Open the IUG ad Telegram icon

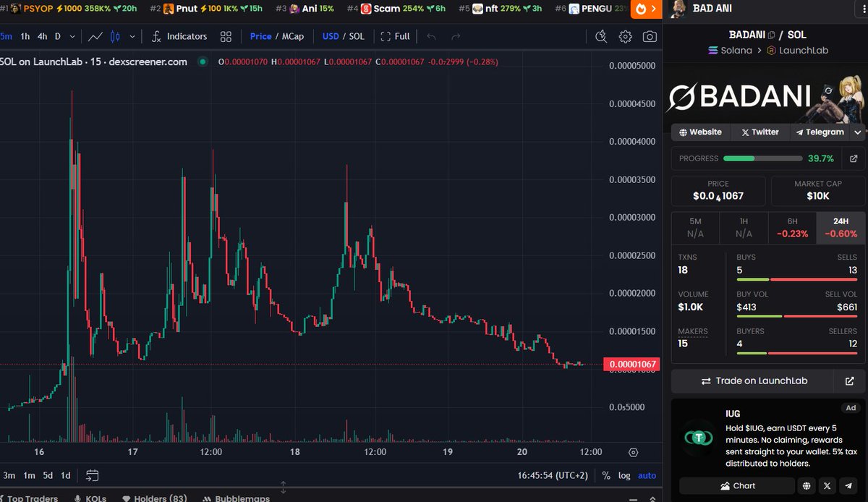tap(848, 485)
